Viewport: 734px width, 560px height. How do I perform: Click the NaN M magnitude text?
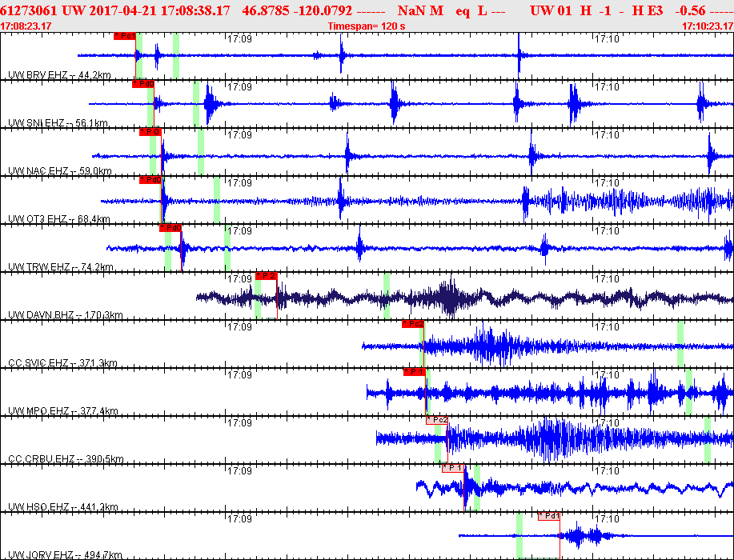click(420, 10)
